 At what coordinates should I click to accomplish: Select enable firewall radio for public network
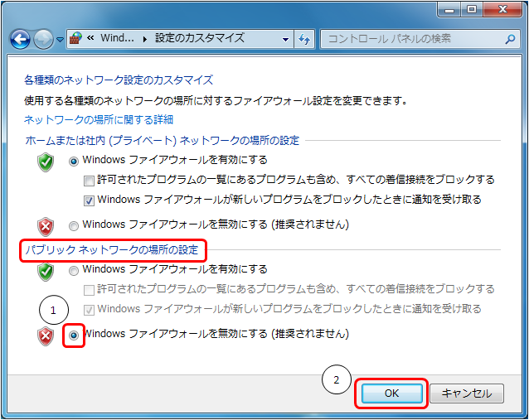coord(74,271)
